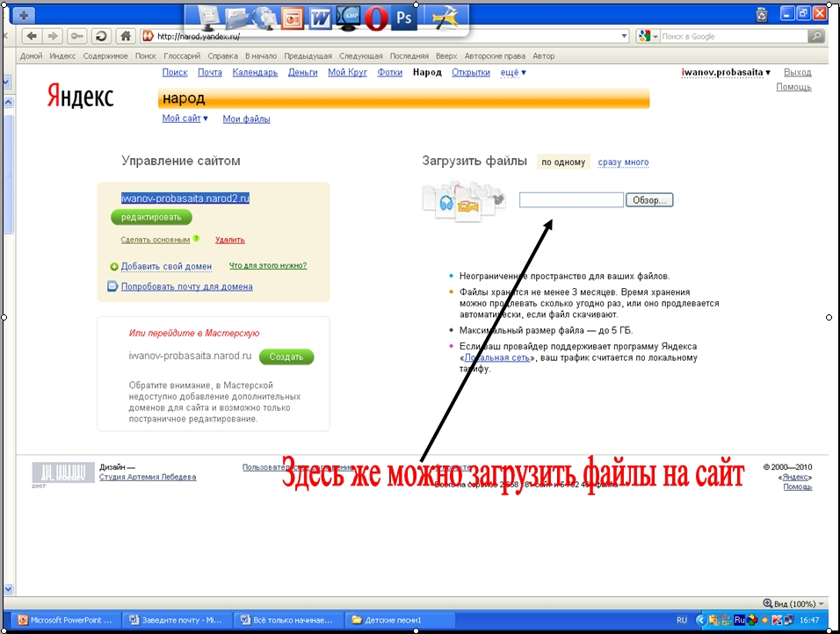The width and height of the screenshot is (840, 634).
Task: Open a new browser tab with plus button
Action: click(x=23, y=16)
